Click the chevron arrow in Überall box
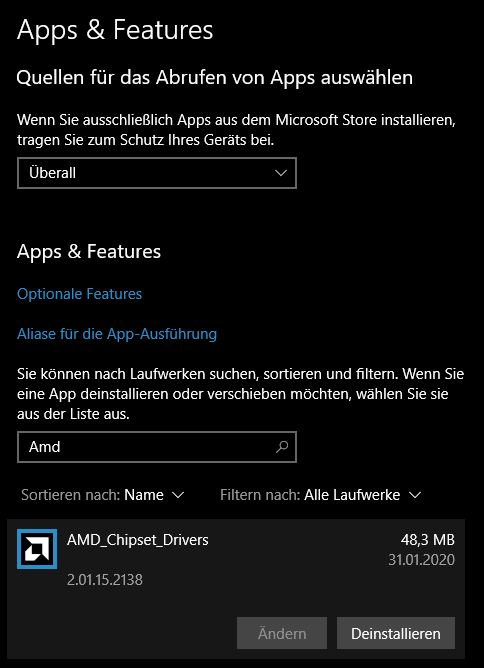The height and width of the screenshot is (668, 484). click(x=281, y=173)
